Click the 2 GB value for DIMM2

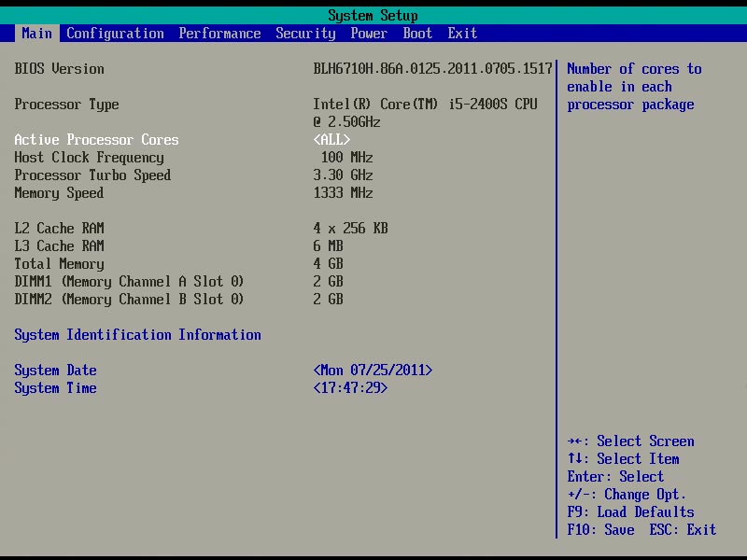coord(328,300)
